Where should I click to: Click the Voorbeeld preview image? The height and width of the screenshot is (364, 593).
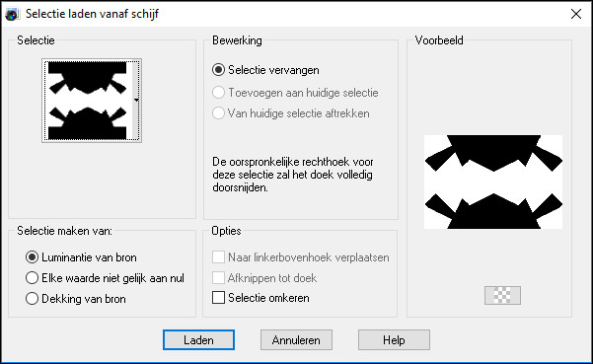[x=493, y=182]
